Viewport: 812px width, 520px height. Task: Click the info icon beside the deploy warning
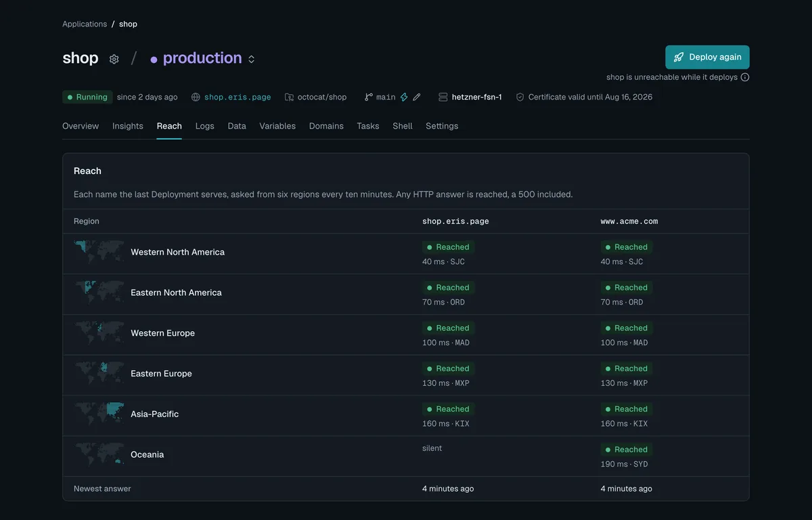(x=745, y=77)
